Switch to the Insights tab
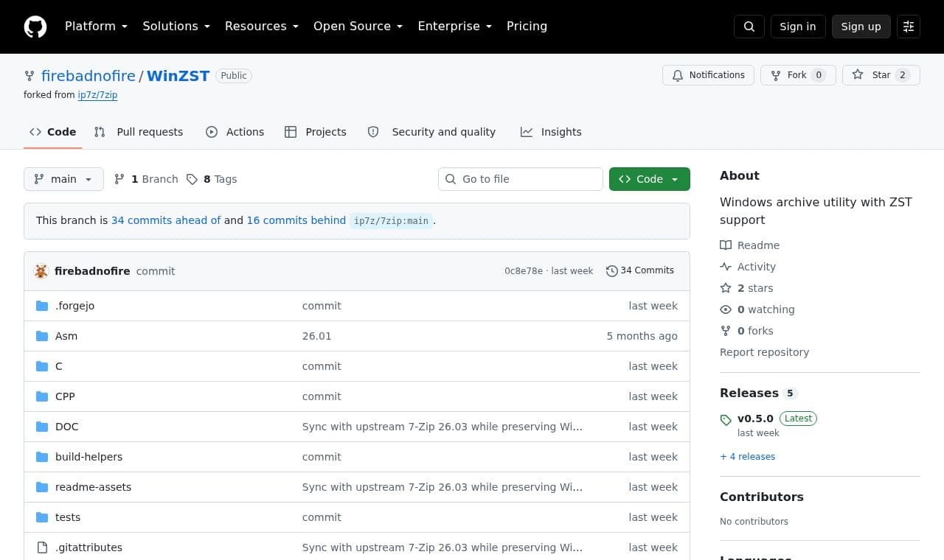The height and width of the screenshot is (560, 944). point(551,132)
